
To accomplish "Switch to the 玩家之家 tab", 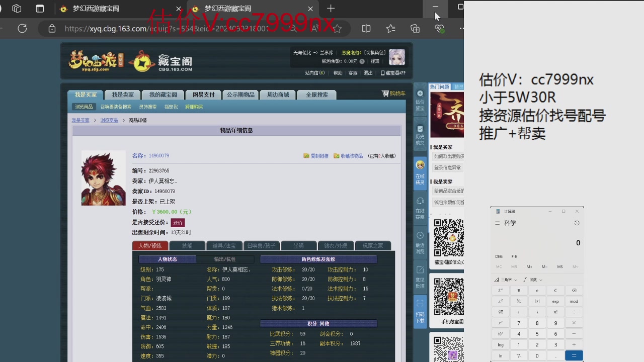I will [x=373, y=246].
